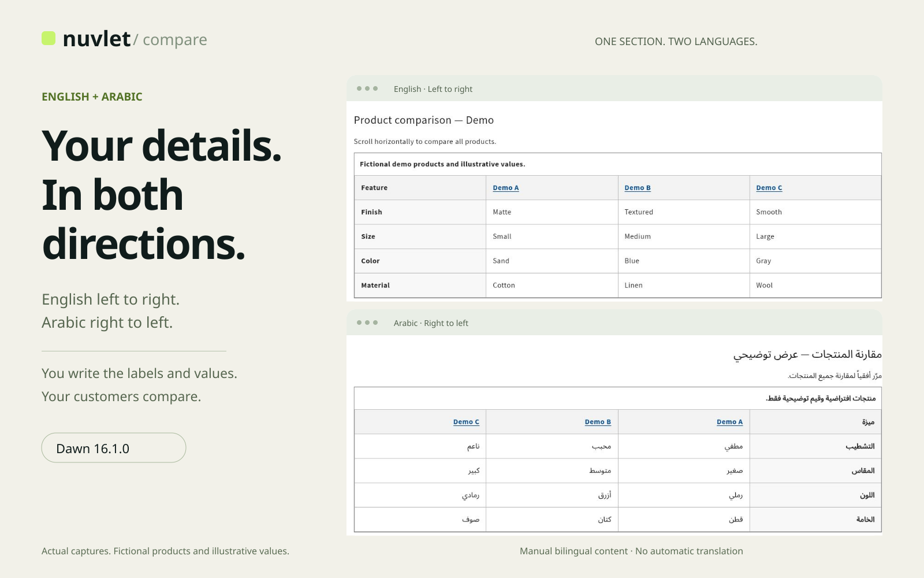Select the 'Cotton' material cell
Image resolution: width=924 pixels, height=578 pixels.
pyautogui.click(x=552, y=286)
